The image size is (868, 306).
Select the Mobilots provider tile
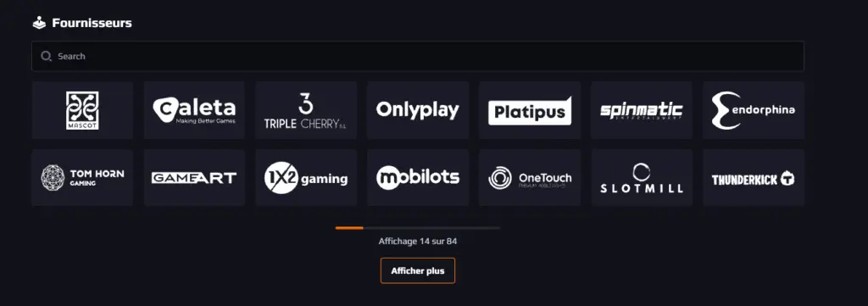click(418, 178)
